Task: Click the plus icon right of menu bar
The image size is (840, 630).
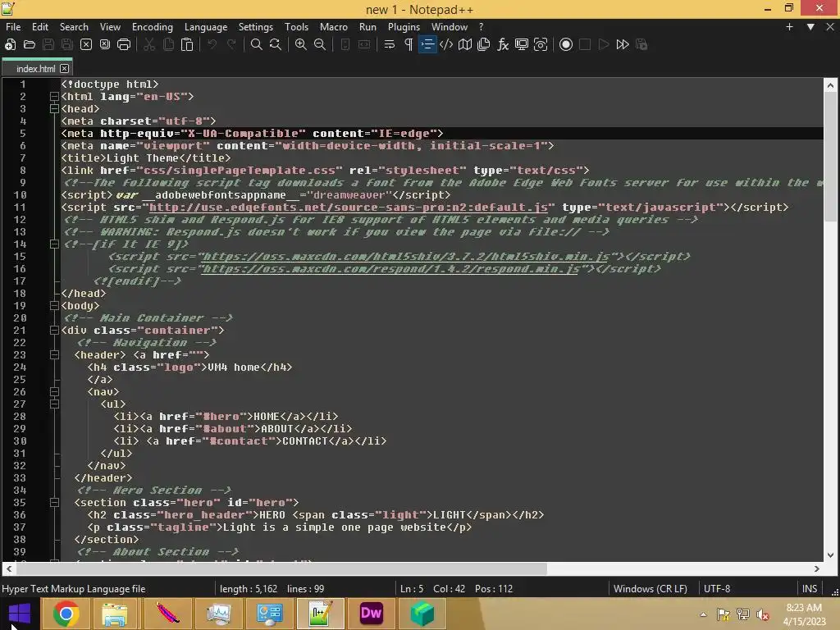Action: (x=789, y=27)
